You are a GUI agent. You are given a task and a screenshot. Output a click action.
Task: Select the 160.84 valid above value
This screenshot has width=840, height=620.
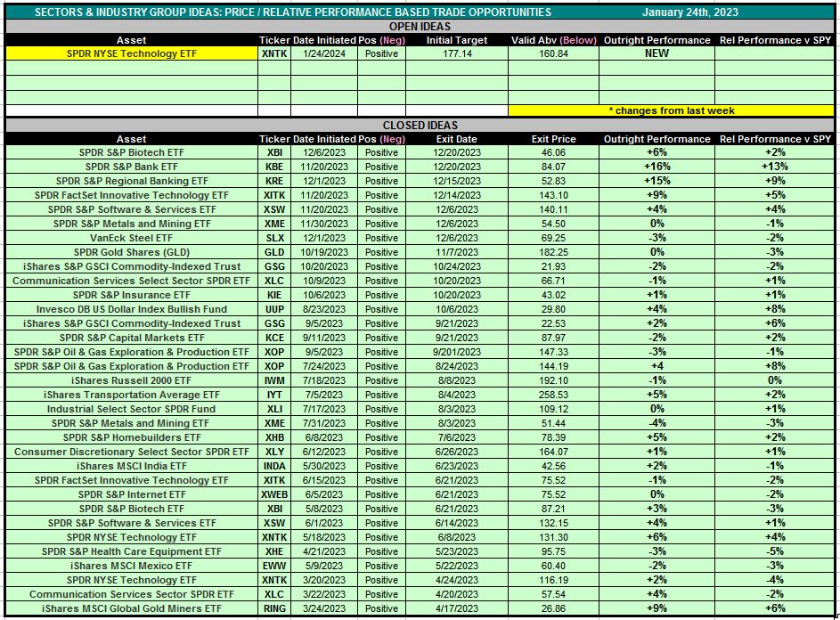click(x=553, y=53)
